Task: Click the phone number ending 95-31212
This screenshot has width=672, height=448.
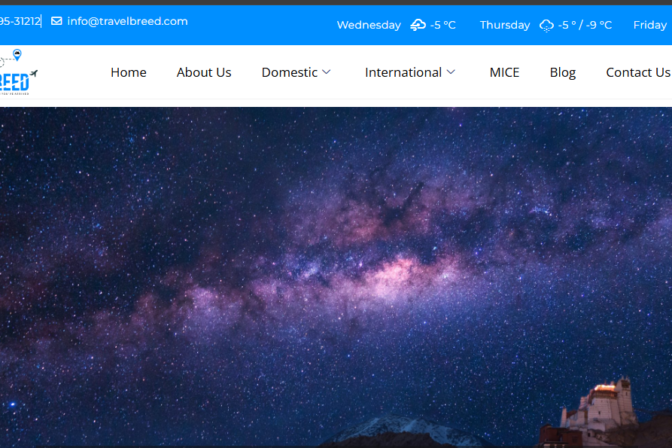Action: click(20, 21)
